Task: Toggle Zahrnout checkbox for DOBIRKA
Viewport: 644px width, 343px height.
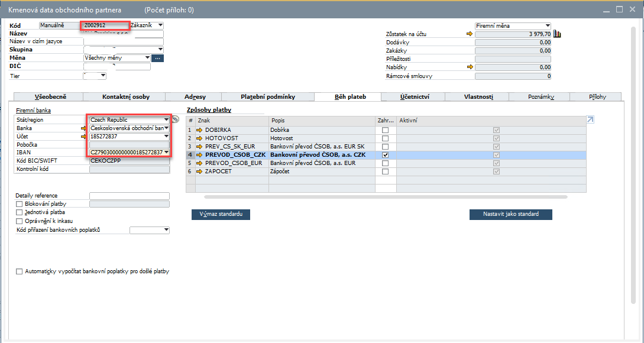Action: point(385,130)
